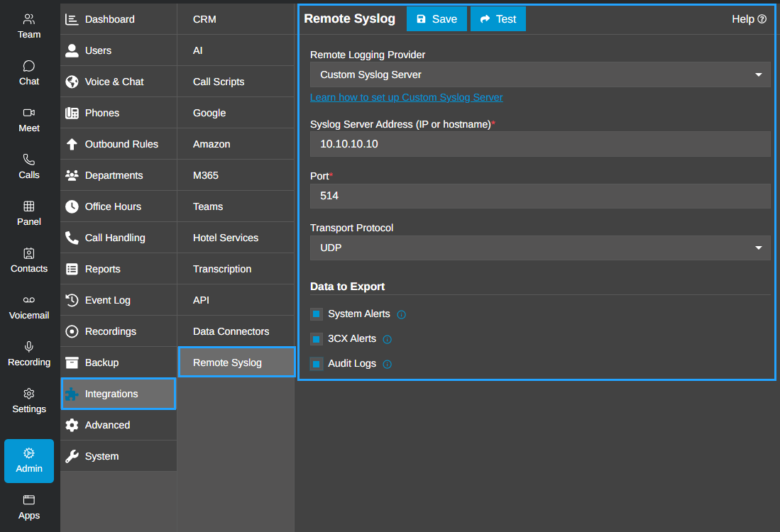Open the CRM integration menu item
Screen dimensions: 780x532
click(236, 19)
